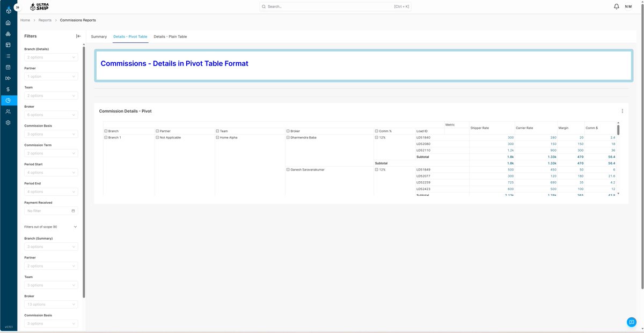Open the pie chart reports icon
644x333 pixels.
pyautogui.click(x=8, y=100)
